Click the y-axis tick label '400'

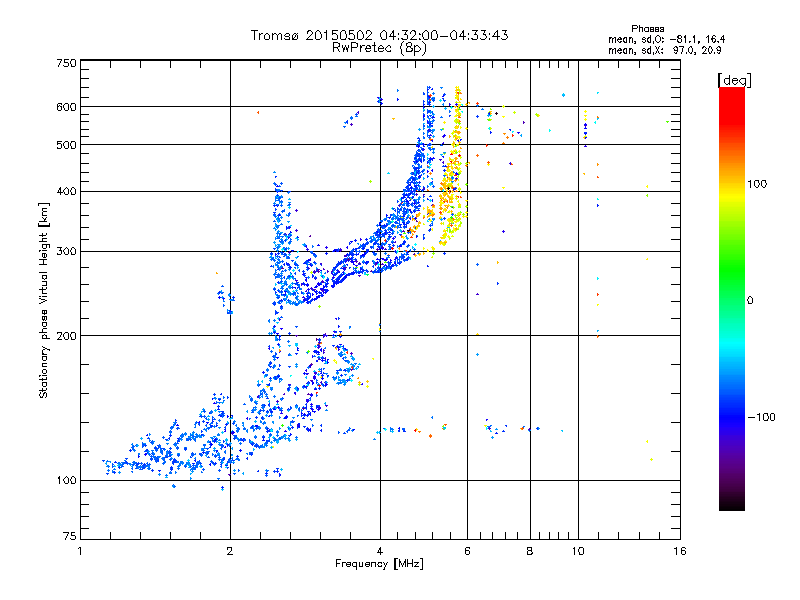(66, 191)
